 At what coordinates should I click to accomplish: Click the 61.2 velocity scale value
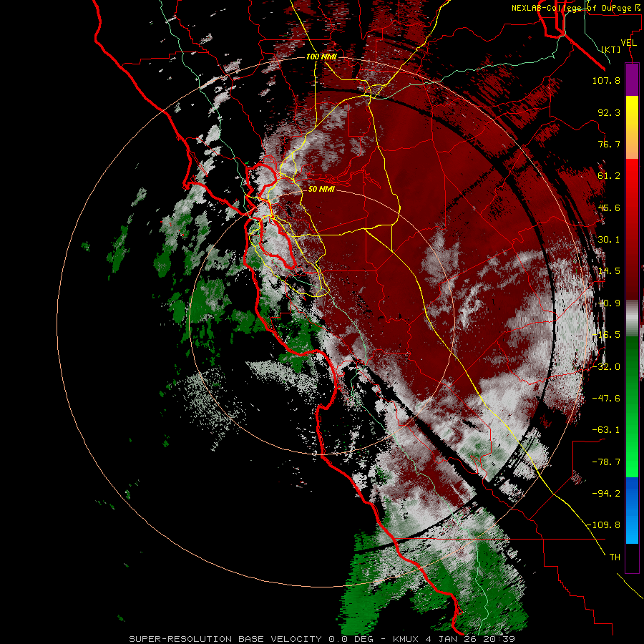tap(609, 176)
